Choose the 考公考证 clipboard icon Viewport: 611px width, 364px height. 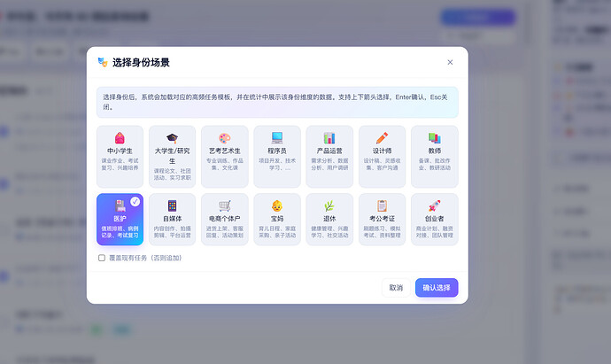point(382,205)
